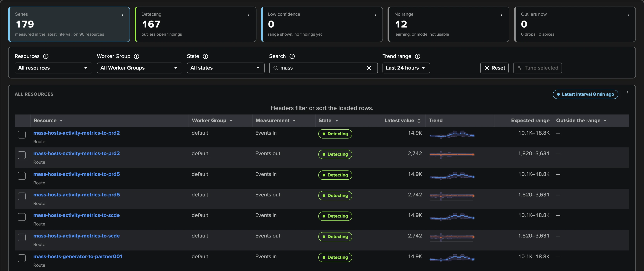Screen dimensions: 644x271
Task: Show info for the Search field
Action: 292,56
